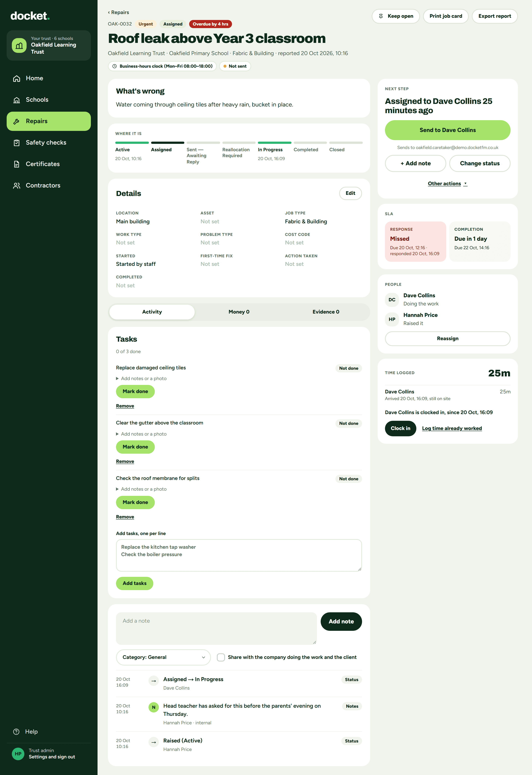This screenshot has height=775, width=532.
Task: Click the Contractors people icon
Action: pos(17,185)
